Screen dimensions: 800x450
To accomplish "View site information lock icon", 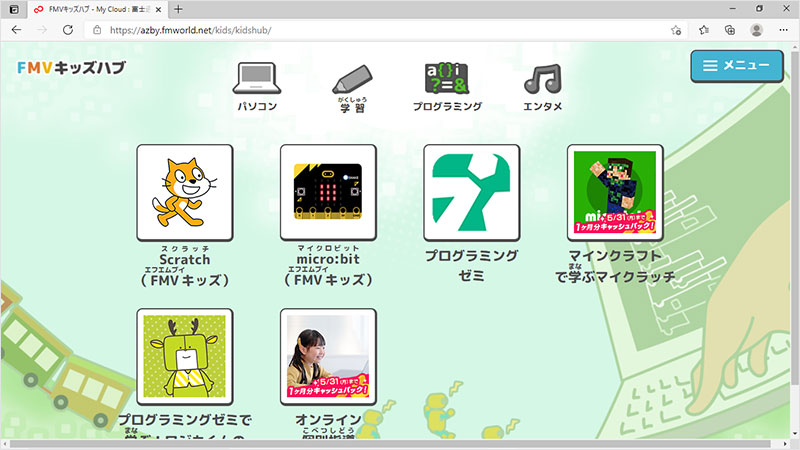I will [x=97, y=30].
